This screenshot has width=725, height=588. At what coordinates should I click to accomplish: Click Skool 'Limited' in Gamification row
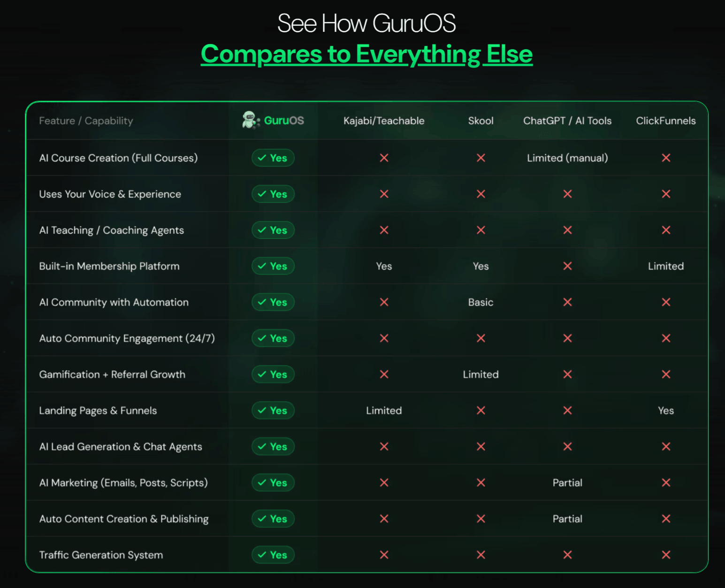481,374
